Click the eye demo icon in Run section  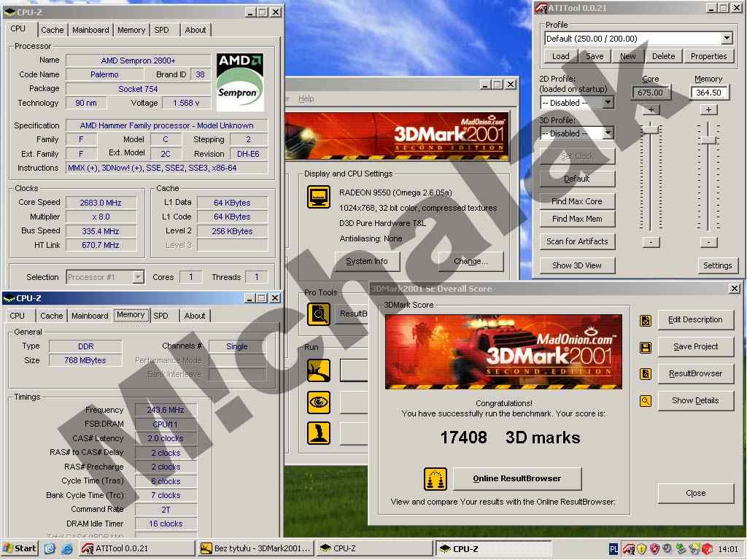(x=319, y=402)
